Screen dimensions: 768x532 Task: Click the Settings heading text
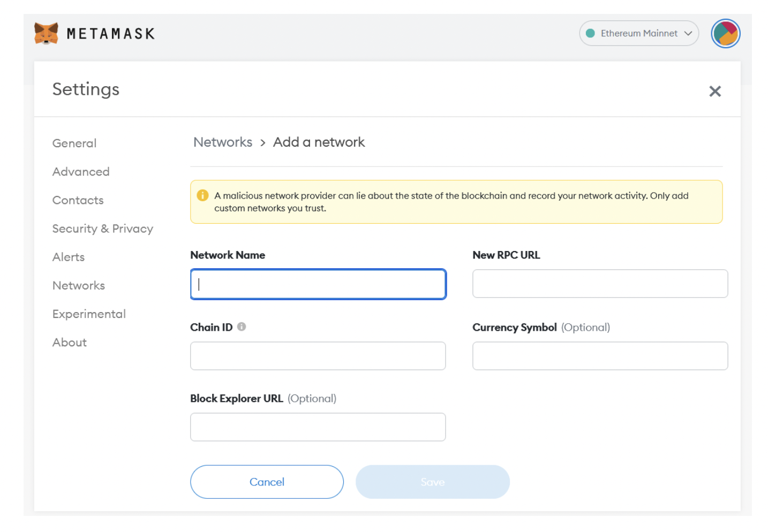86,89
